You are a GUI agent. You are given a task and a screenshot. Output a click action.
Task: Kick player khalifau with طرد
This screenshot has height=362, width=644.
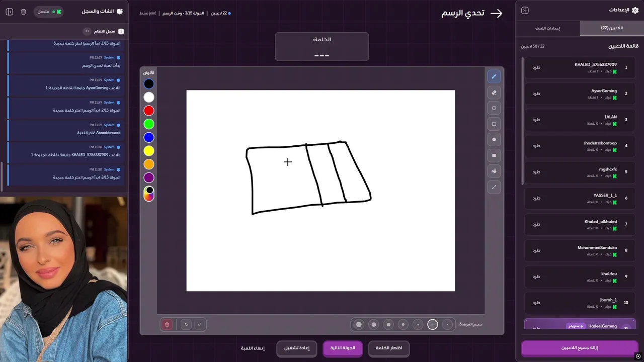click(x=536, y=277)
